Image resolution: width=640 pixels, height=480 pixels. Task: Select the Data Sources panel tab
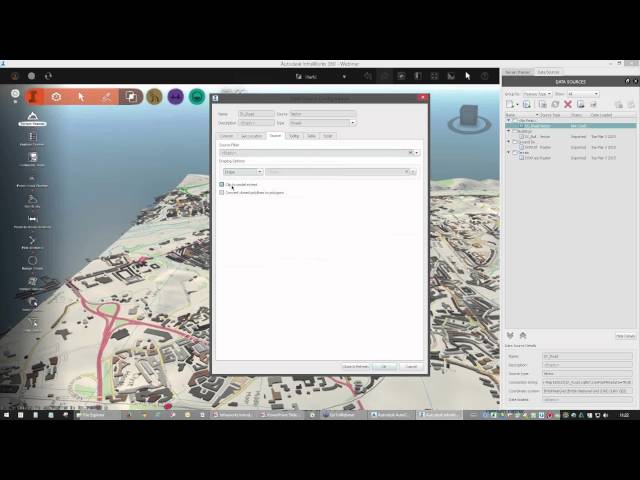point(548,72)
